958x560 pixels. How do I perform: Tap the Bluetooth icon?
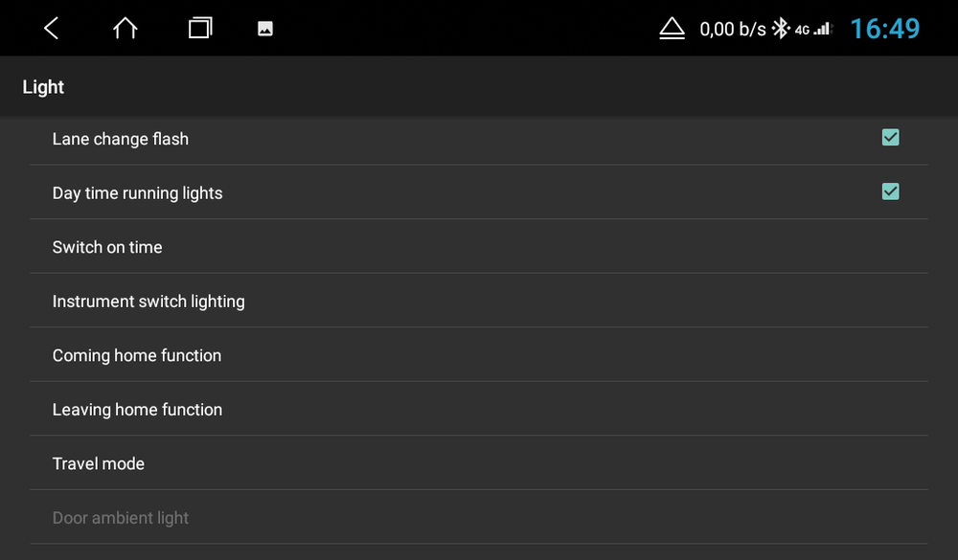pos(781,28)
